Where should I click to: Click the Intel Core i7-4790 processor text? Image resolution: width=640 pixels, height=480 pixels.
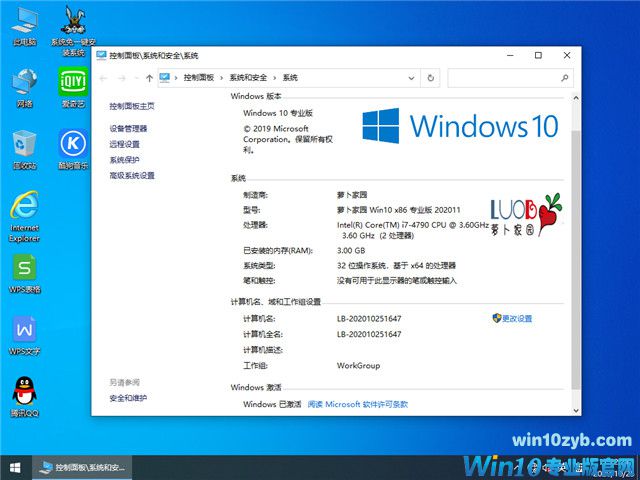[x=413, y=230]
